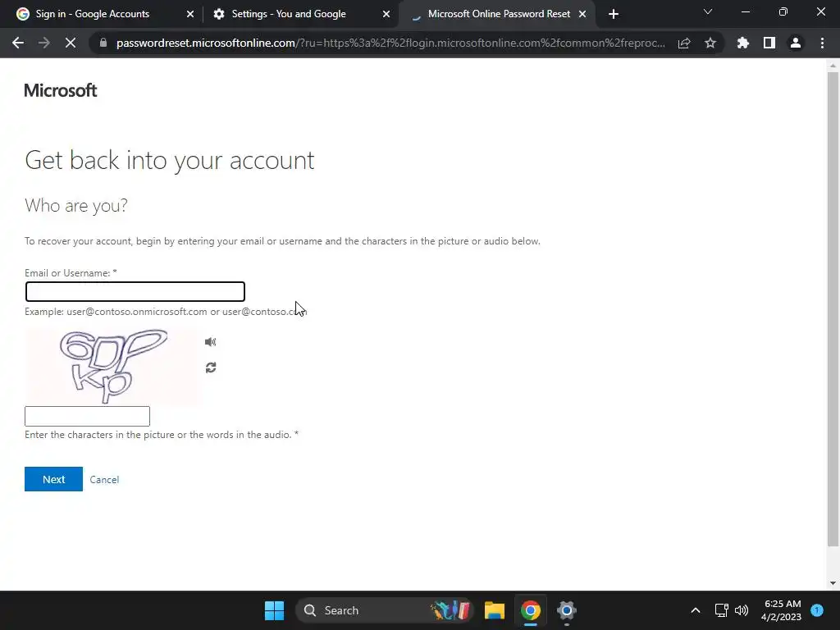Close the Settings - You and Google tab
Screen dimensions: 840x630
[x=386, y=14]
